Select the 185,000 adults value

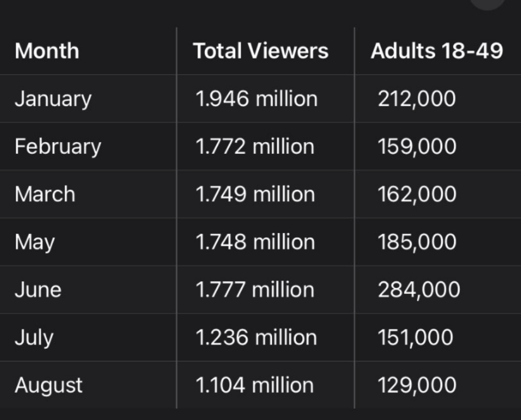coord(417,242)
